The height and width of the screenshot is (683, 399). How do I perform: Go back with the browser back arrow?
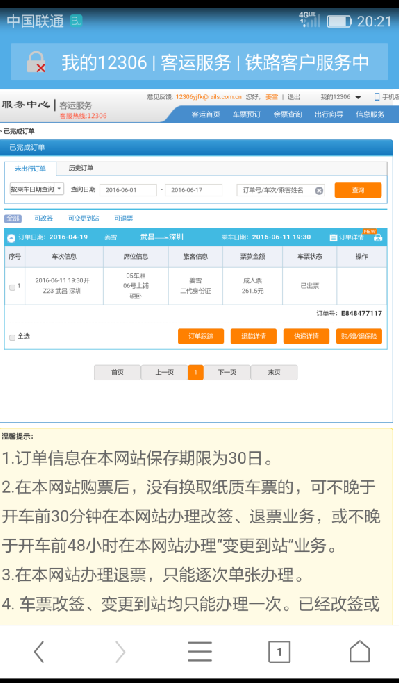click(x=39, y=652)
